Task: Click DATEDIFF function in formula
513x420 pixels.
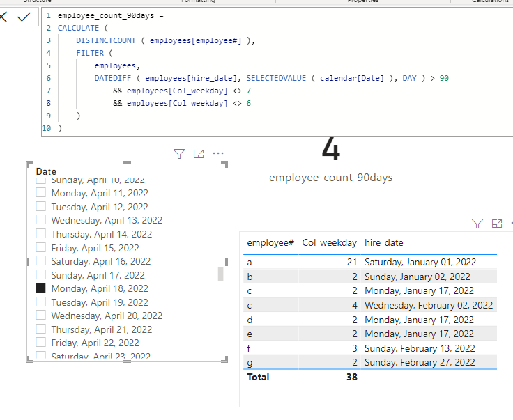Action: coord(112,79)
